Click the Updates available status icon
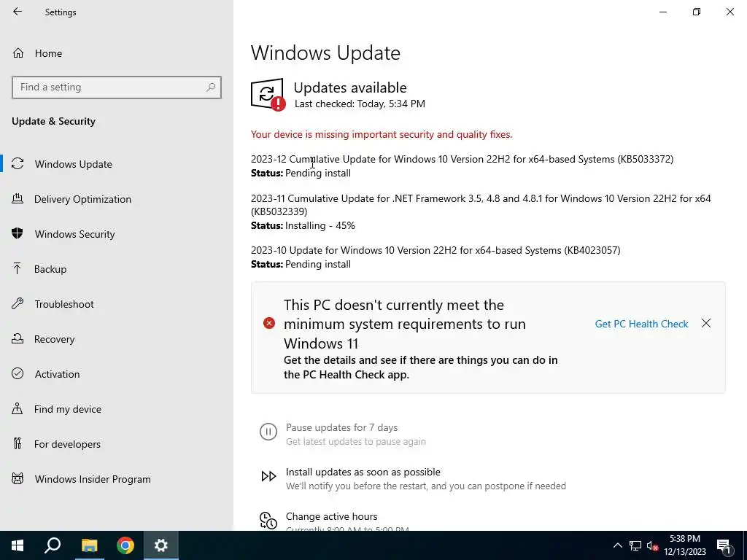747x560 pixels. (x=268, y=94)
